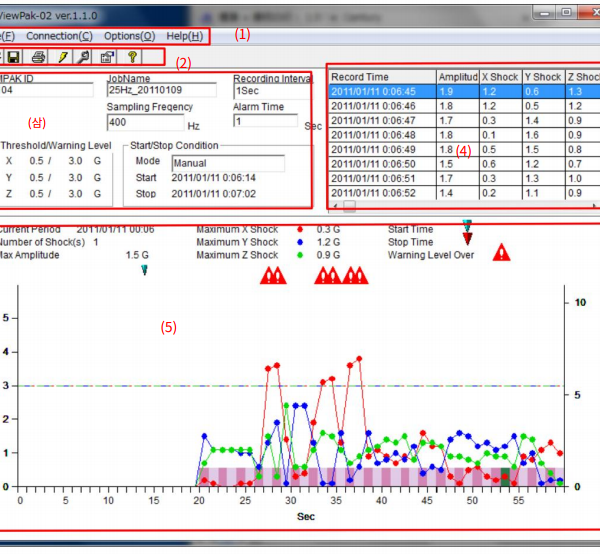Click the JobName text field
Screen dimensions: 600x554
(x=161, y=91)
